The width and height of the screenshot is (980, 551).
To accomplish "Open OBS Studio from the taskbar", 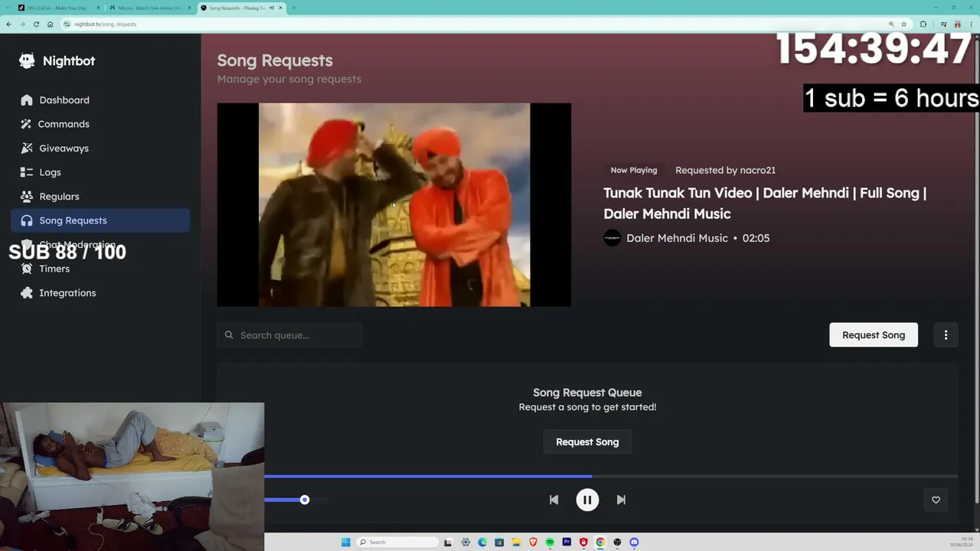I will pyautogui.click(x=617, y=542).
